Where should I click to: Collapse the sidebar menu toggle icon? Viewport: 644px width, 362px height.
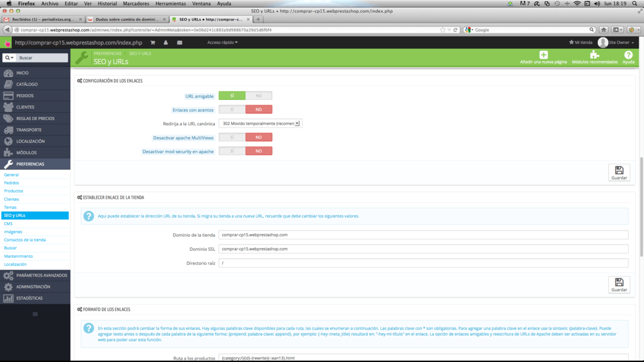point(35,314)
